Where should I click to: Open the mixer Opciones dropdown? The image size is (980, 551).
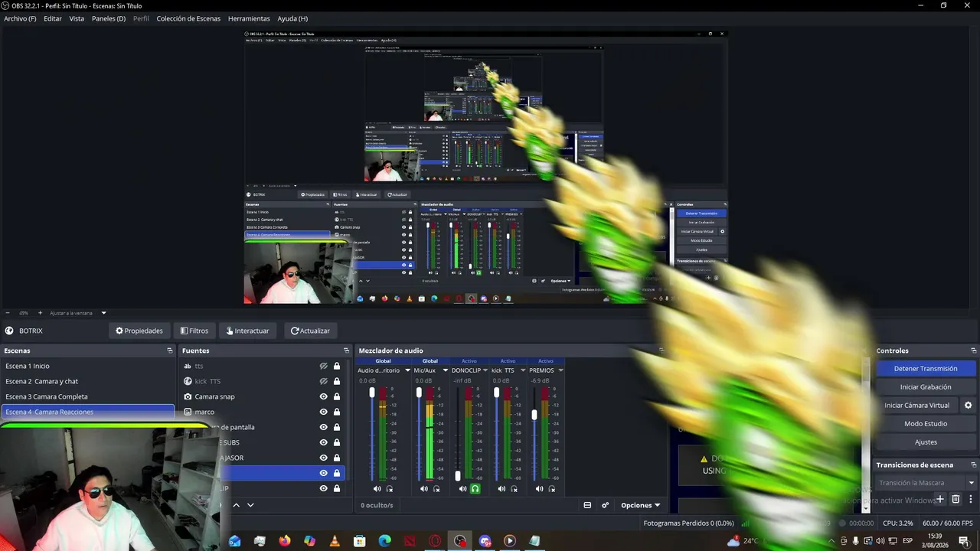click(640, 505)
